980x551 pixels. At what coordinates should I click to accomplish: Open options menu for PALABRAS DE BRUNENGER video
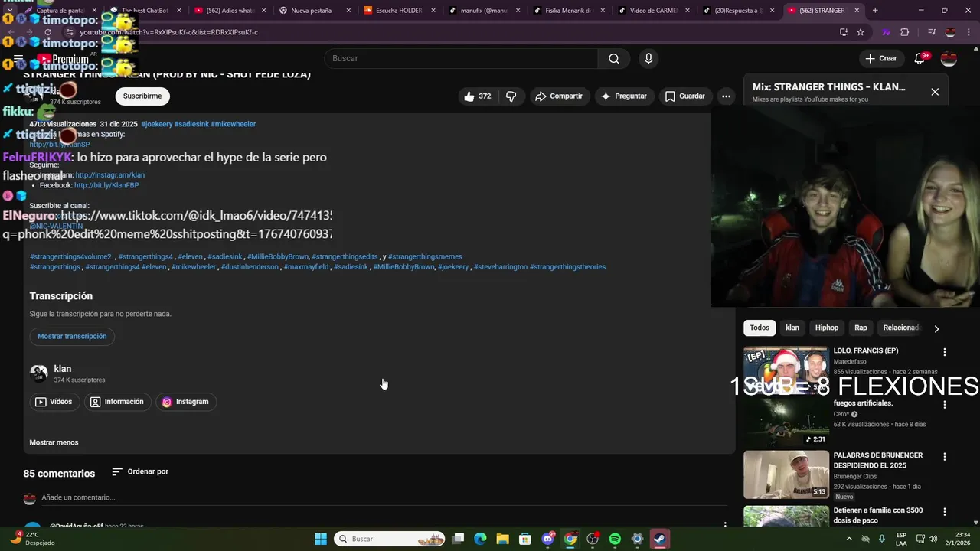pos(945,457)
